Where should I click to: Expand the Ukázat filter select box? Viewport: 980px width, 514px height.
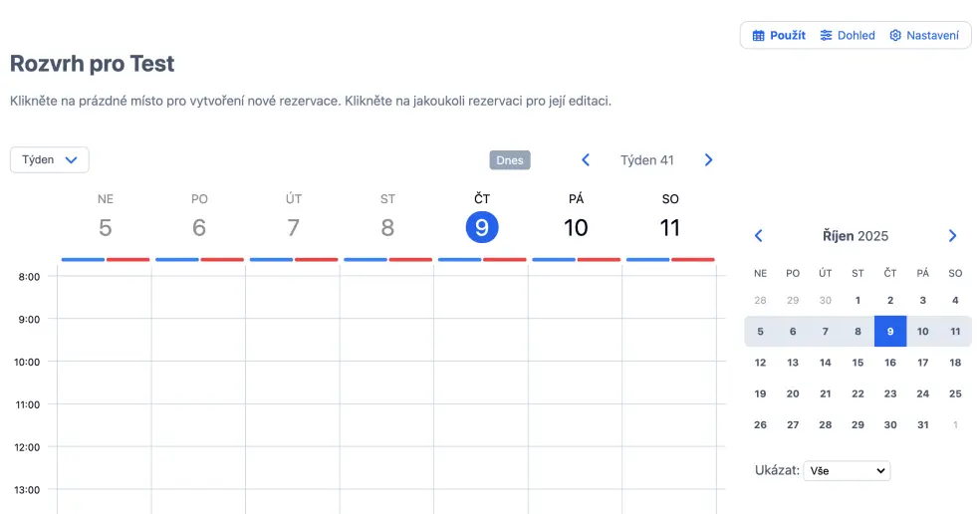point(847,470)
